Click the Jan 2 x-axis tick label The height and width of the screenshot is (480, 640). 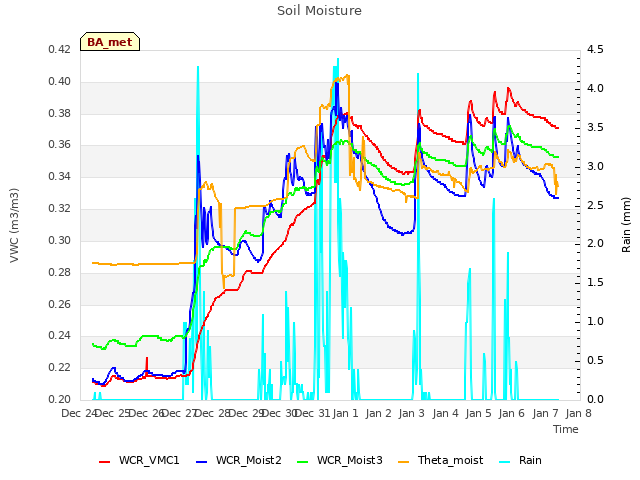[378, 413]
